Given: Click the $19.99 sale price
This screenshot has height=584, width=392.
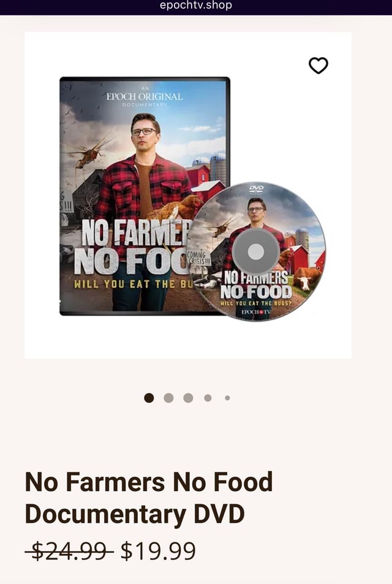Looking at the screenshot, I should 158,552.
